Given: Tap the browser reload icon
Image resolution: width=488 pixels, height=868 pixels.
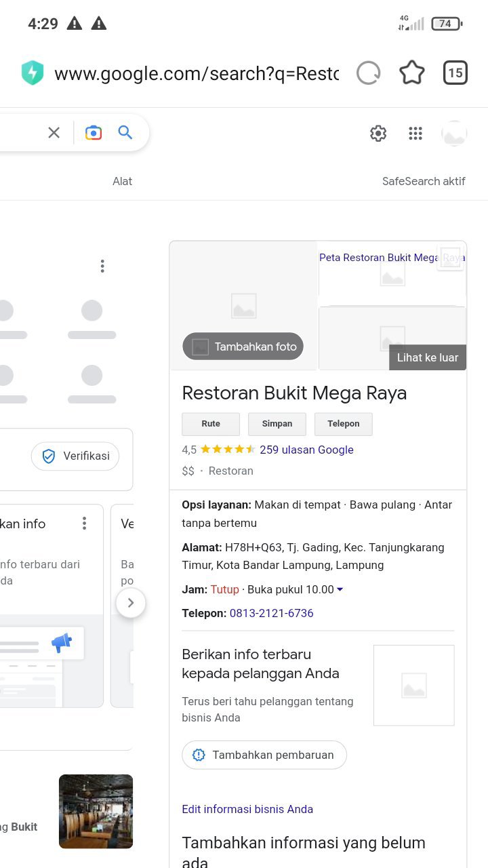Looking at the screenshot, I should pyautogui.click(x=368, y=73).
